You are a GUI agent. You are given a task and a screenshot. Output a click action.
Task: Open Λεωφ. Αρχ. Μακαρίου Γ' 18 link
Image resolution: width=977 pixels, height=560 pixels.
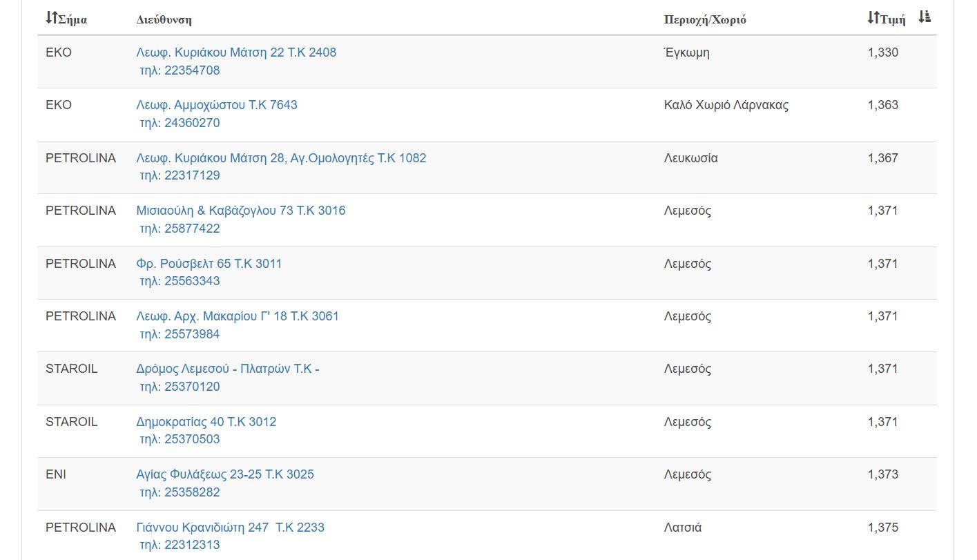click(238, 316)
